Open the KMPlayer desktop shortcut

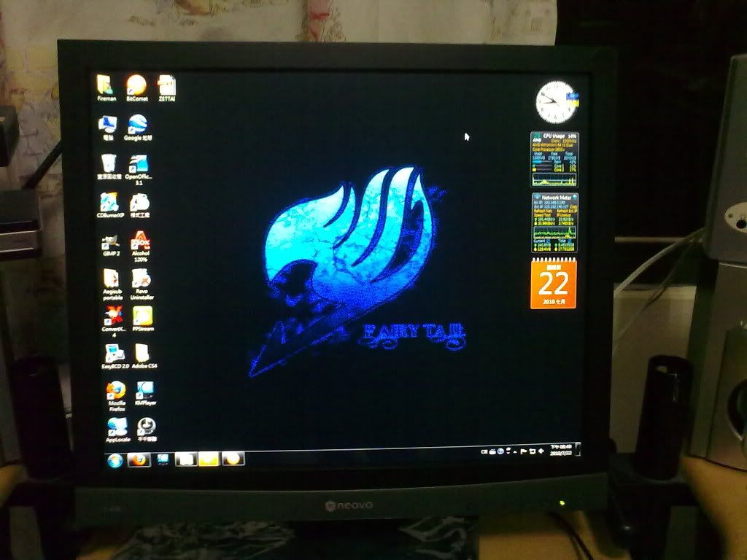145,393
